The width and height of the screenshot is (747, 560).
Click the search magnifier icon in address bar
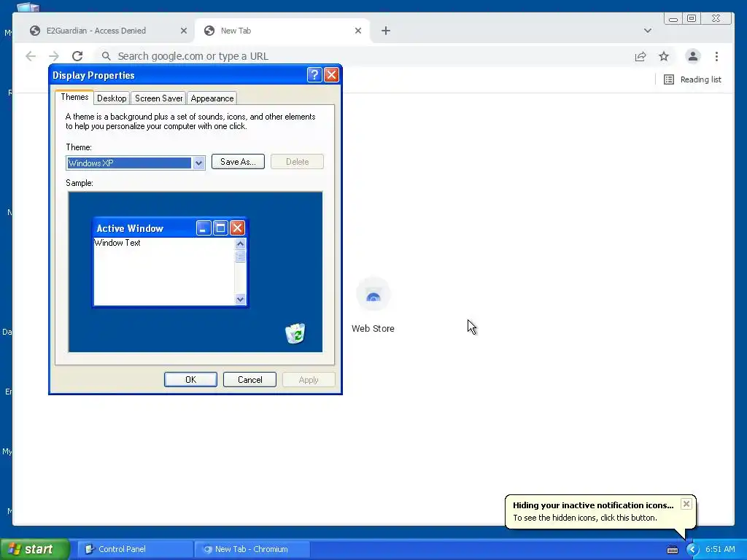point(107,56)
